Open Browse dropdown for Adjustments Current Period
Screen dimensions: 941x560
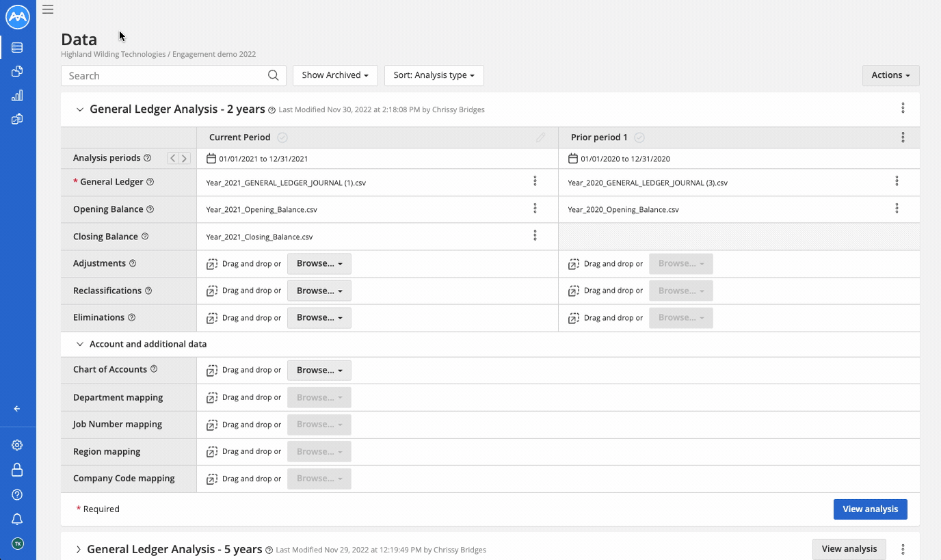[319, 263]
